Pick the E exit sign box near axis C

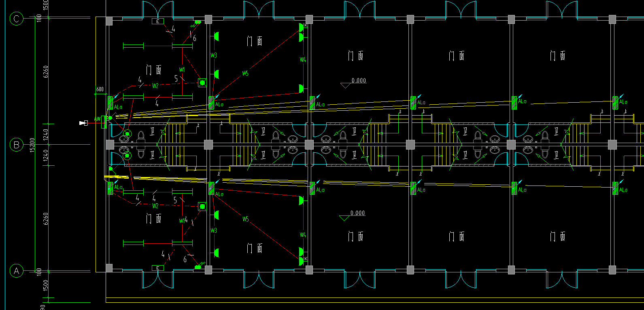click(x=158, y=21)
